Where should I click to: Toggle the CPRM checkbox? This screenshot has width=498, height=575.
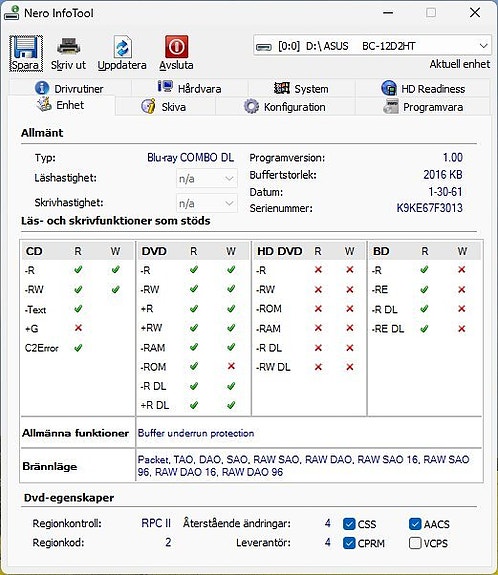pos(349,543)
